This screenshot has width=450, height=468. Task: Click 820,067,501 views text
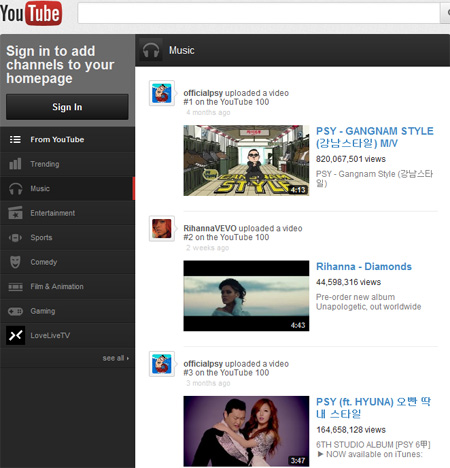click(x=351, y=159)
